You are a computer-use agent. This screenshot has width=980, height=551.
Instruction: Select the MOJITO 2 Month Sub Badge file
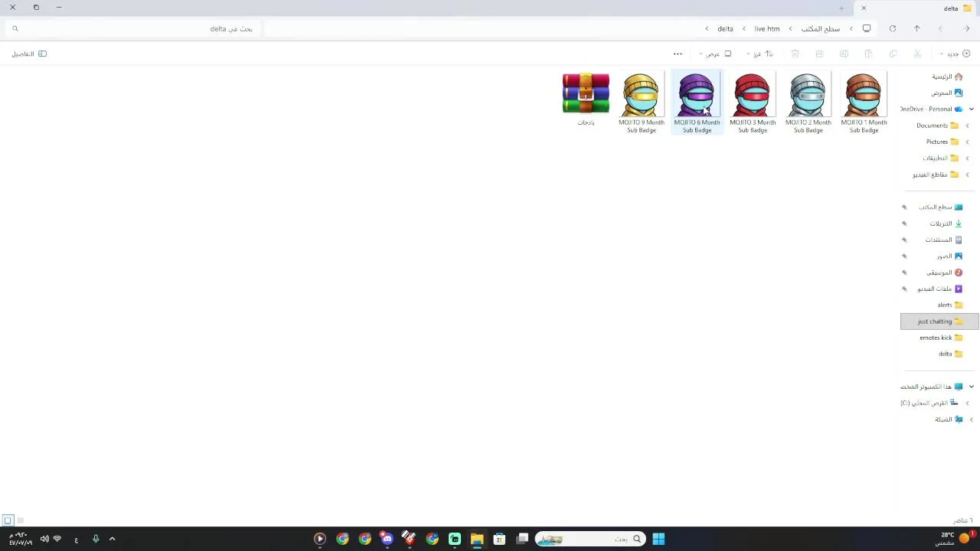click(808, 103)
